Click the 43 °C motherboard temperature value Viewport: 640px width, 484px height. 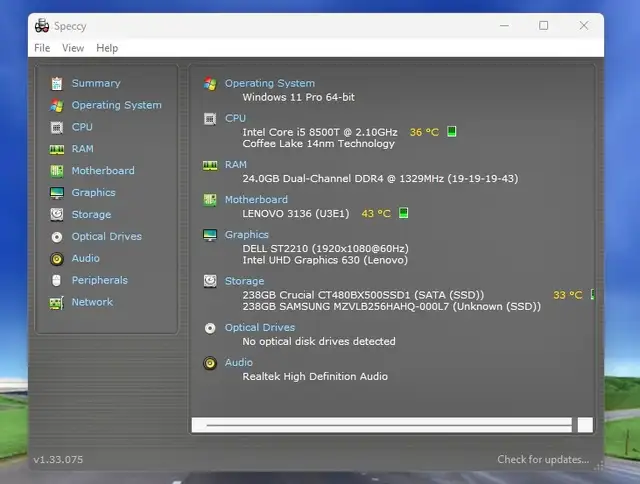coord(376,213)
